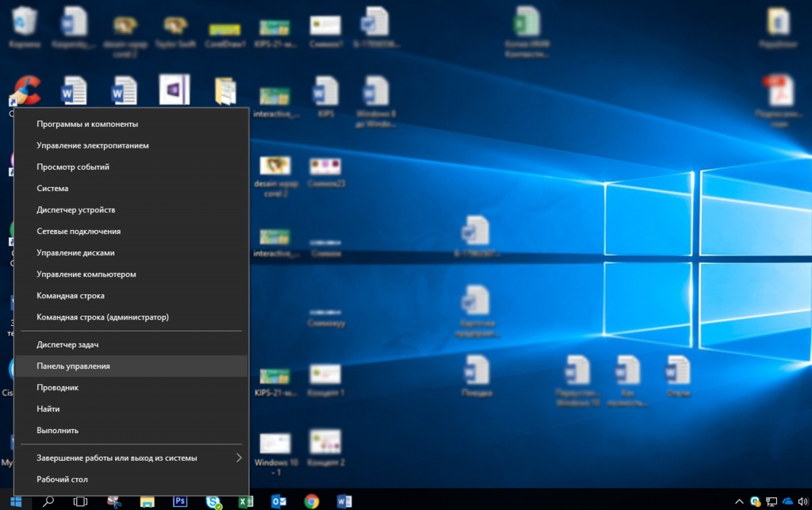812x510 pixels.
Task: Open Skype from the taskbar
Action: [213, 501]
